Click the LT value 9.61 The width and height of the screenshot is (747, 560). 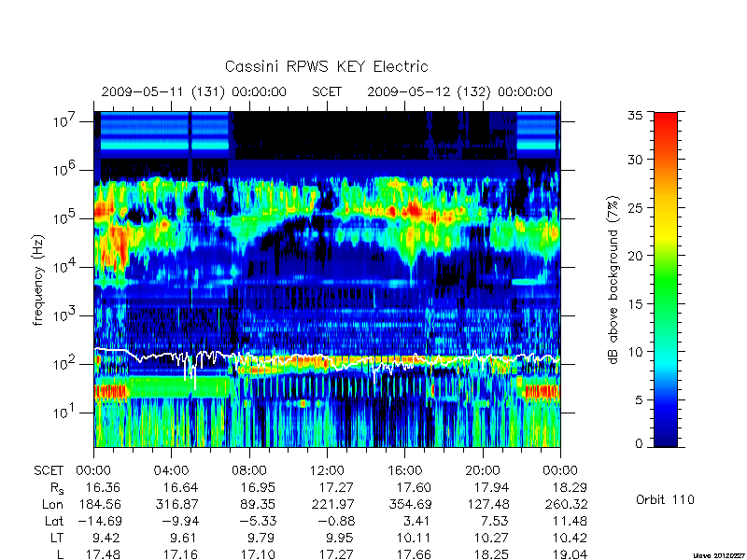coord(185,539)
